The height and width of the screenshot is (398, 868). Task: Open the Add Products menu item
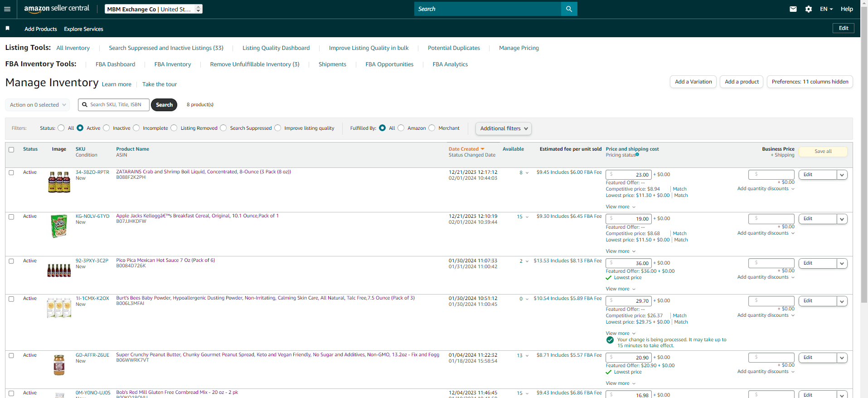tap(41, 29)
